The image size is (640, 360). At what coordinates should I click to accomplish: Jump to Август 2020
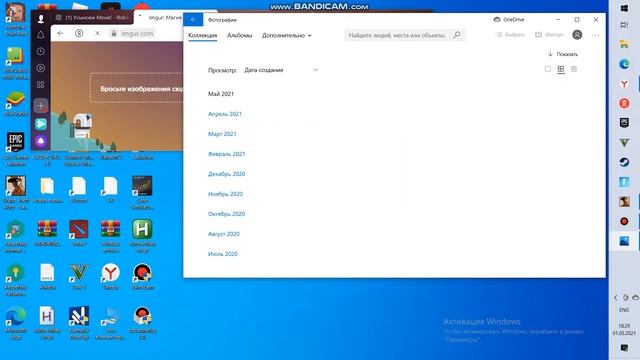[x=224, y=234]
